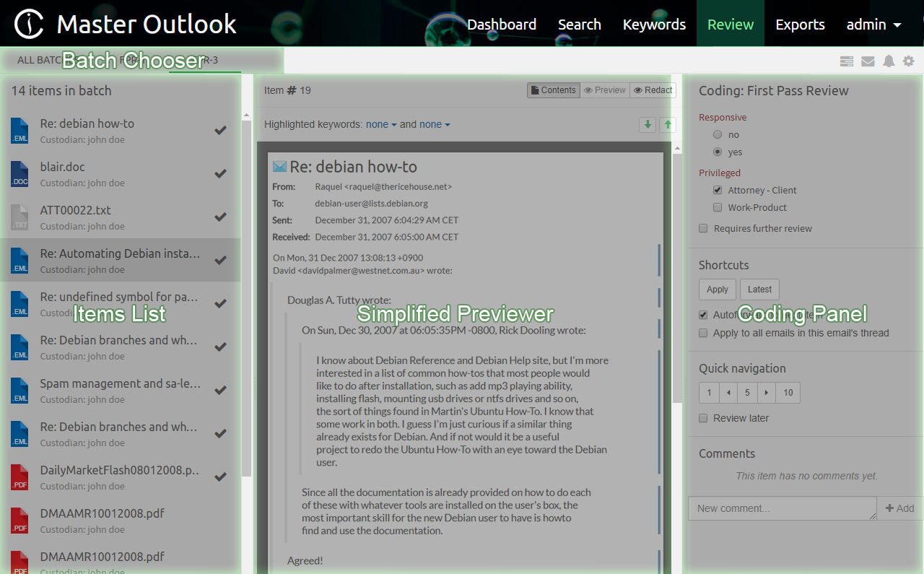Open the notifications bell icon
The height and width of the screenshot is (574, 924).
[x=889, y=61]
